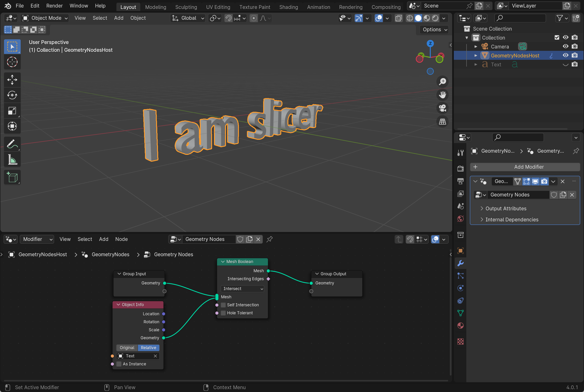This screenshot has height=392, width=584.
Task: Select the Add Cube tool
Action: [x=12, y=177]
